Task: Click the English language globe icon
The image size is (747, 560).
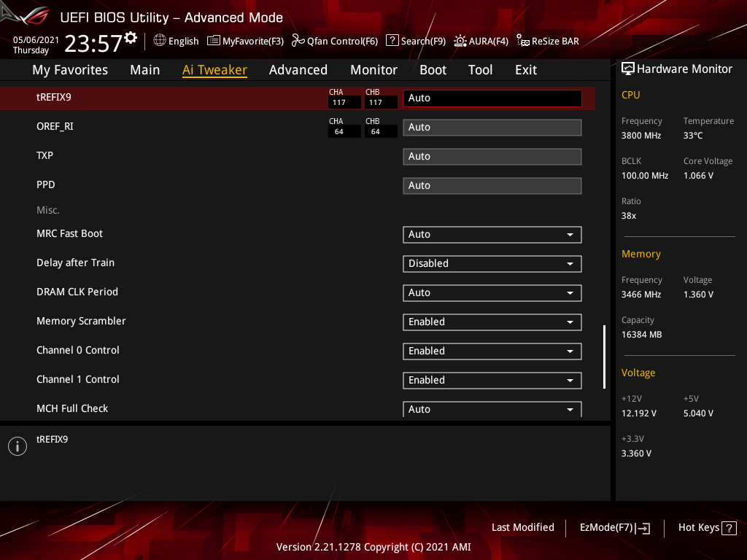Action: point(160,41)
